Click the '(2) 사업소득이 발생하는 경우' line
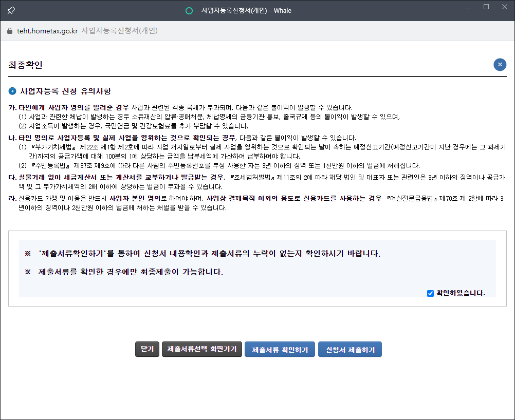The image size is (515, 420). pos(133,126)
